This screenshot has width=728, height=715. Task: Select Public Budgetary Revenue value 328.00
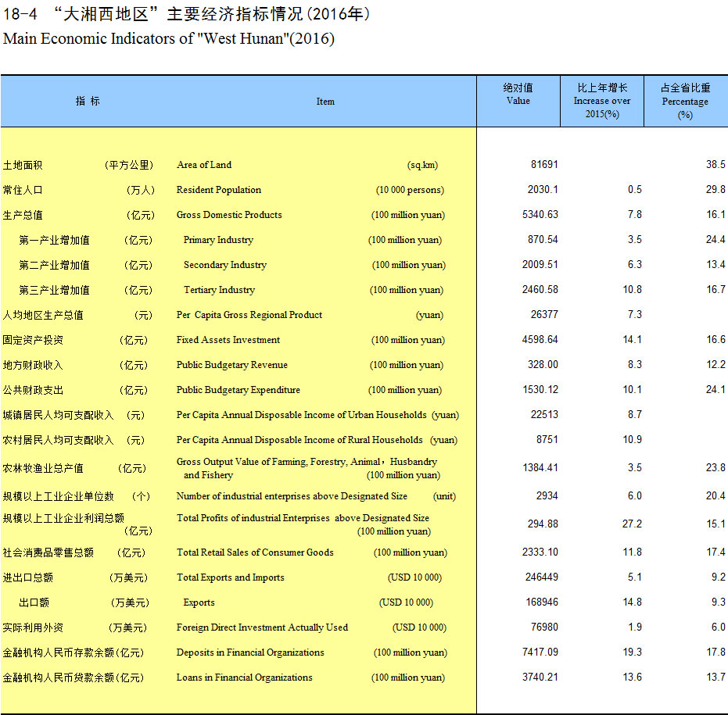coord(543,365)
